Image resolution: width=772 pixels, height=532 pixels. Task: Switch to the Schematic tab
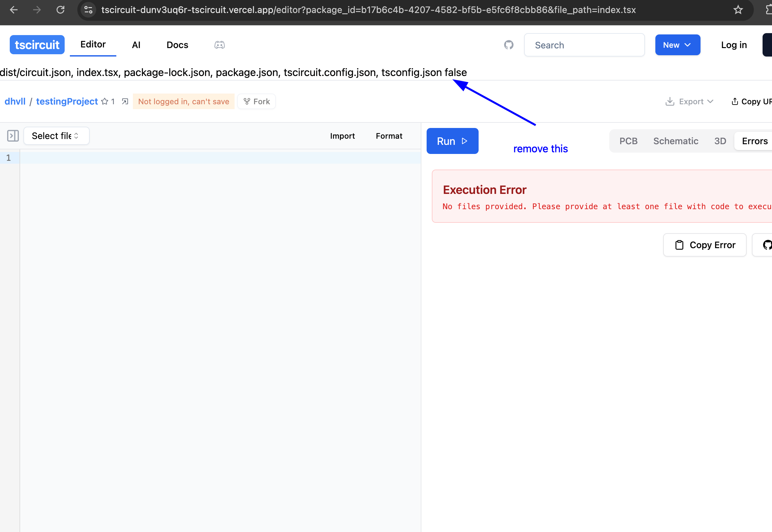[x=675, y=141]
